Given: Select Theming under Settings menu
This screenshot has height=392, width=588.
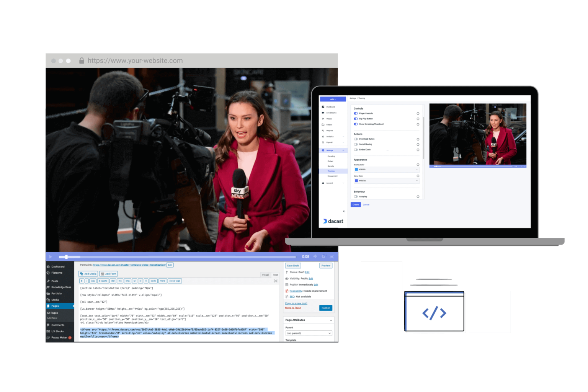Looking at the screenshot, I should 331,171.
